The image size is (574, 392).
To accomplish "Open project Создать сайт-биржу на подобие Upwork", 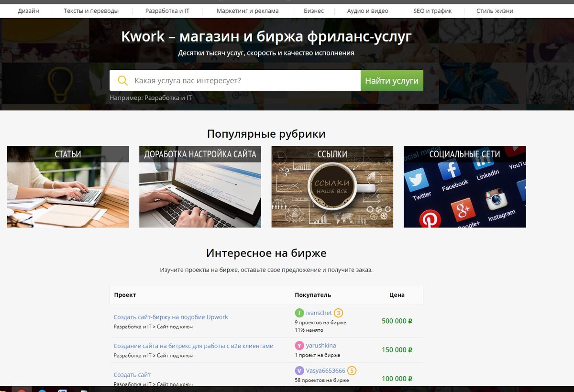I will pyautogui.click(x=171, y=317).
